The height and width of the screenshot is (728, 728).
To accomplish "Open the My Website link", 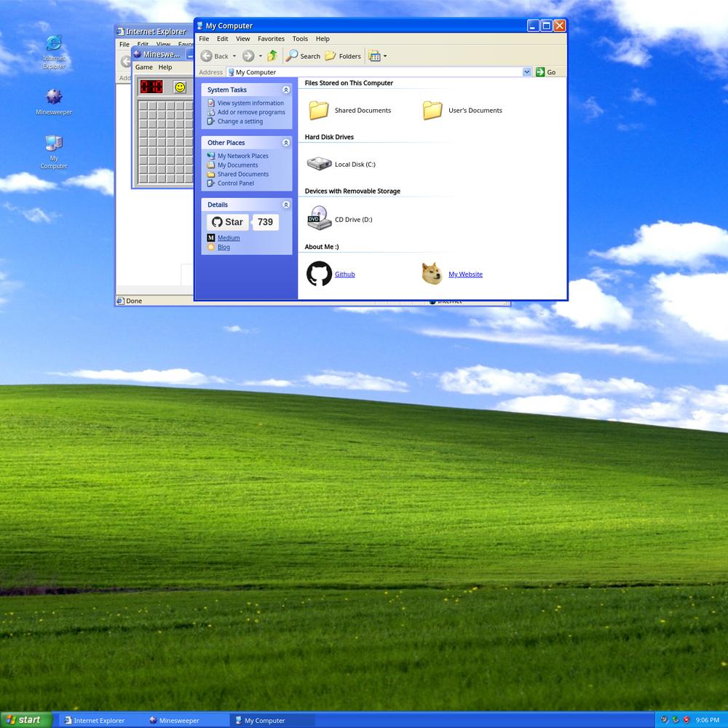I will pyautogui.click(x=466, y=274).
